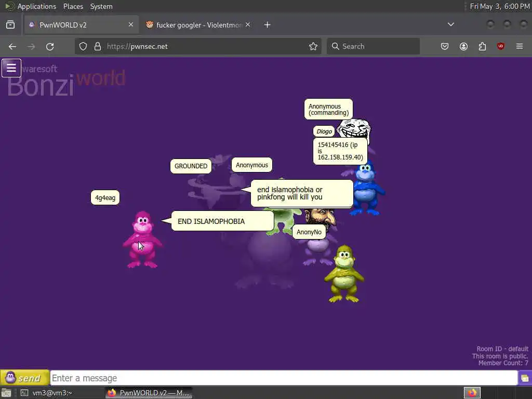Click the GROUNDED name tag
The image size is (532, 399).
pos(191,166)
